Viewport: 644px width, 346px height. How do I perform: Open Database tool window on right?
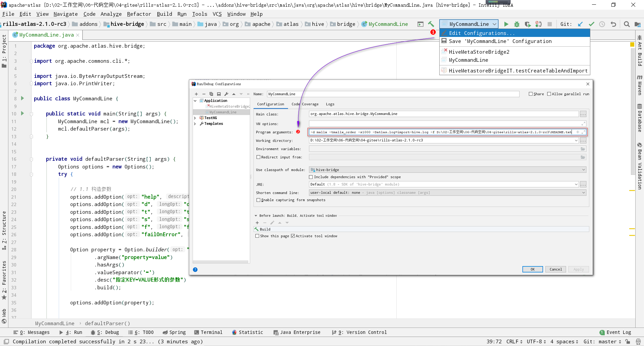pyautogui.click(x=640, y=118)
